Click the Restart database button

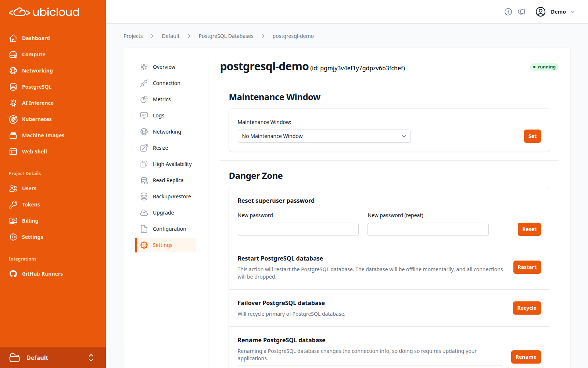click(x=527, y=267)
